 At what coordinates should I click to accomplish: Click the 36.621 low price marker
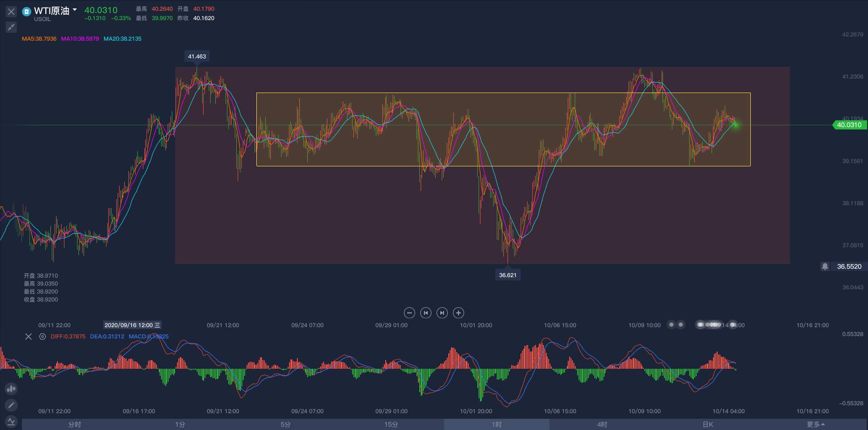(x=508, y=275)
